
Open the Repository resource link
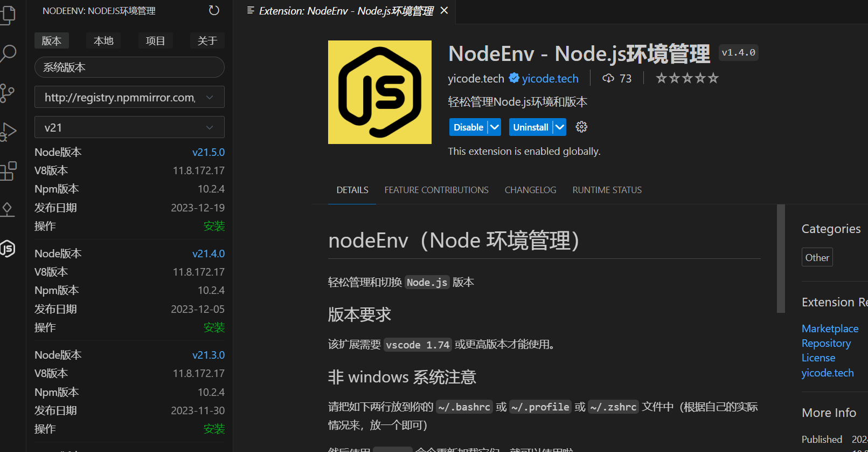(x=826, y=343)
